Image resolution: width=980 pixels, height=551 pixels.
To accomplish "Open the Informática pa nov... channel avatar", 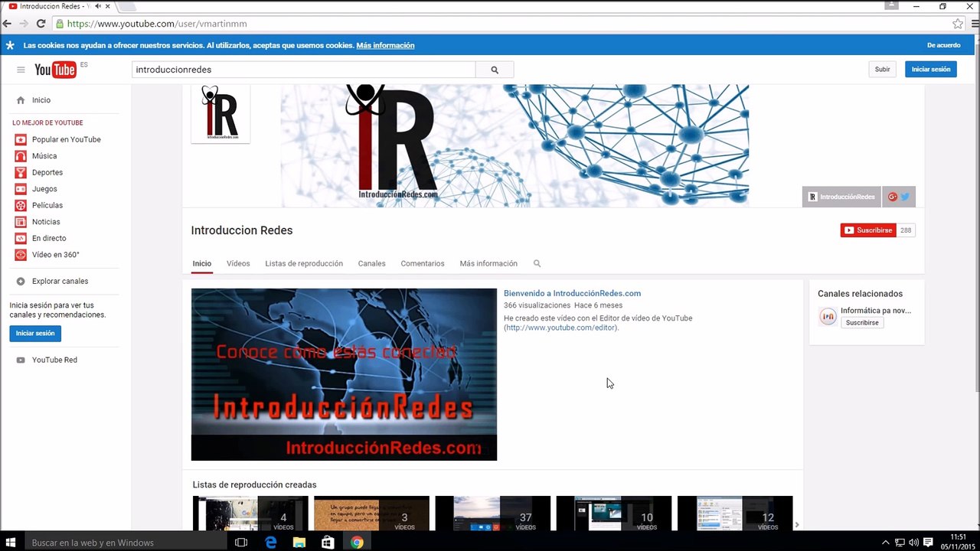I will click(828, 317).
